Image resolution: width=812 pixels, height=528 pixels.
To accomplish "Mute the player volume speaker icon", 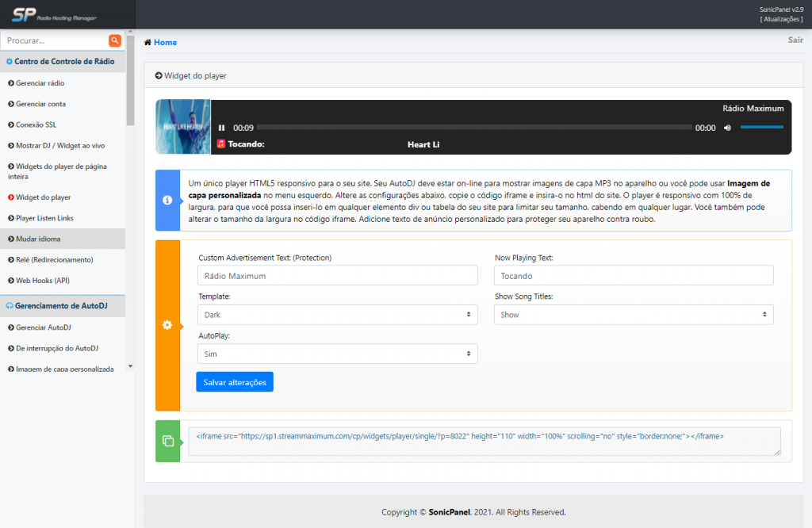I will tap(728, 128).
